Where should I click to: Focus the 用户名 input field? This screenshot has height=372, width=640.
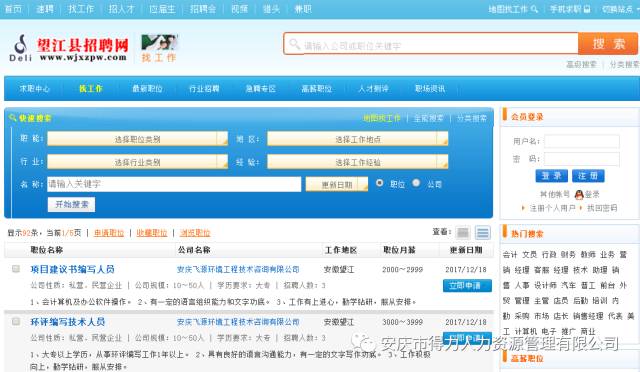582,141
